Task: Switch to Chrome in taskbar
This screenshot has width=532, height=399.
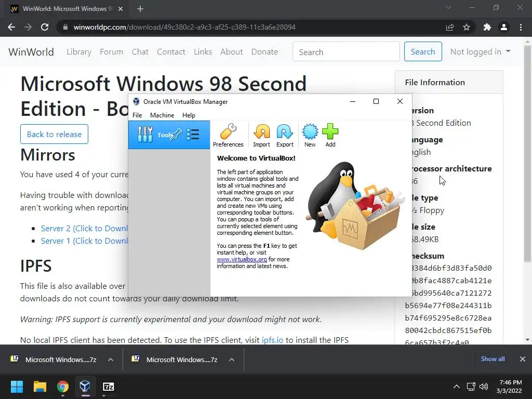Action: 63,387
